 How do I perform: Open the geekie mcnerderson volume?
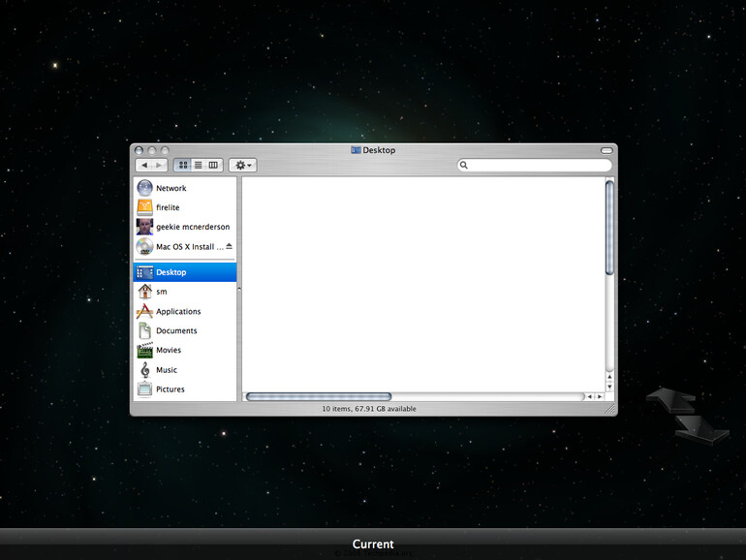point(144,227)
